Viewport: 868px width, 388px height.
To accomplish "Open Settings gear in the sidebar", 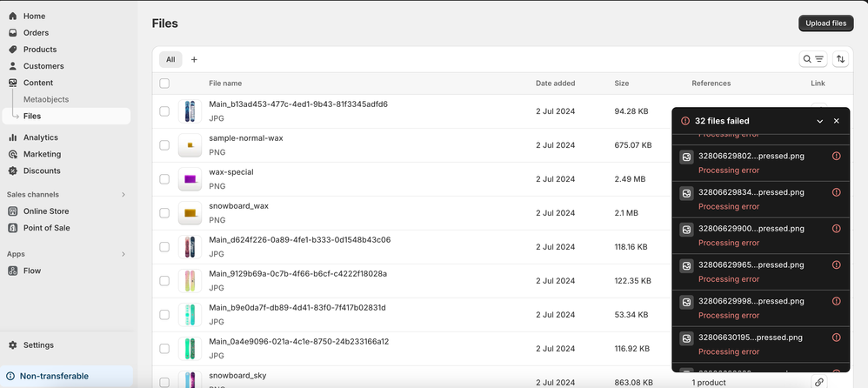I will (37, 345).
